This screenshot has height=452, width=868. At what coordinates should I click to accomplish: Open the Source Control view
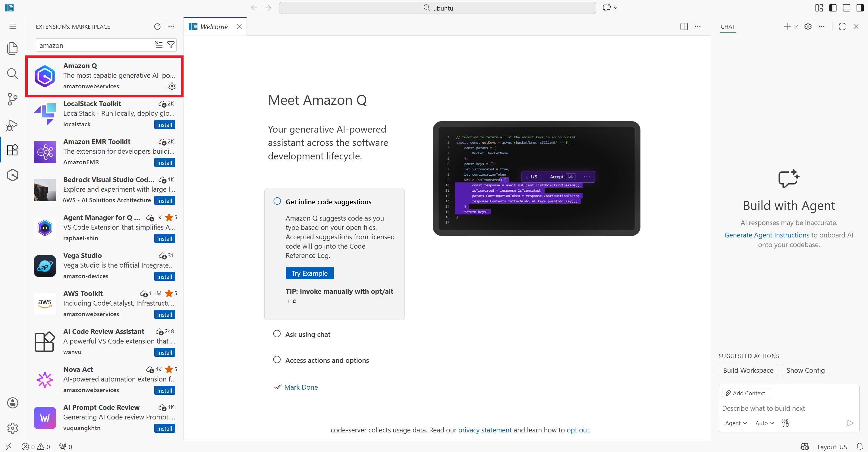pos(12,99)
